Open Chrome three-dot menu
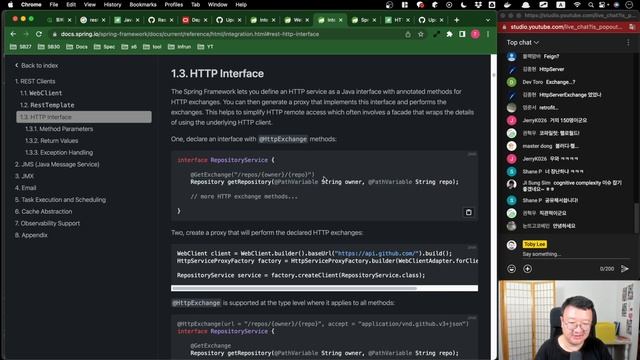Screen dimensions: 640x360 point(488,34)
